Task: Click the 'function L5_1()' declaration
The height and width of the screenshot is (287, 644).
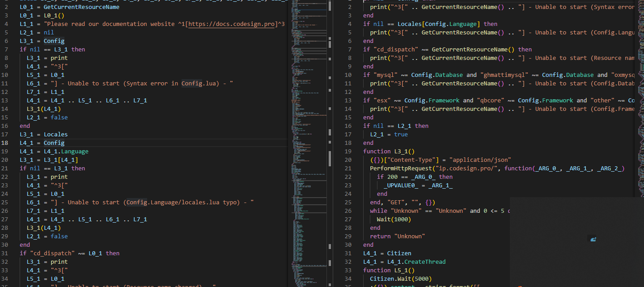Action: click(389, 270)
